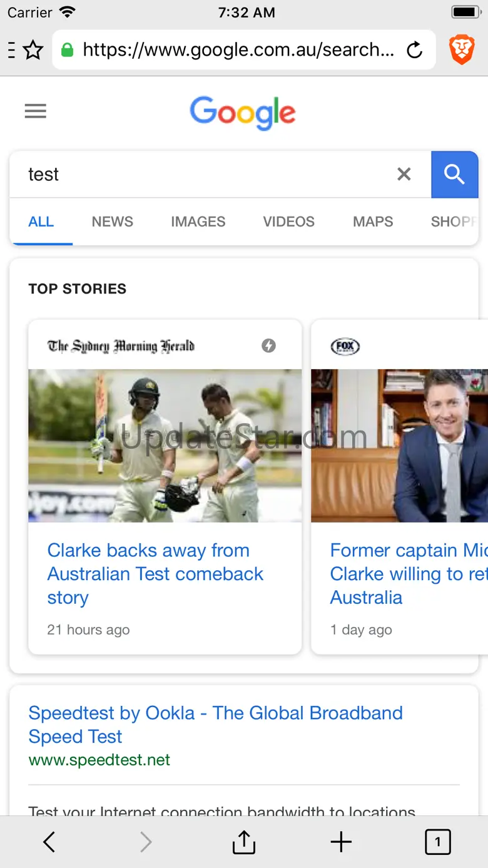Bookmark page with the star icon

33,50
